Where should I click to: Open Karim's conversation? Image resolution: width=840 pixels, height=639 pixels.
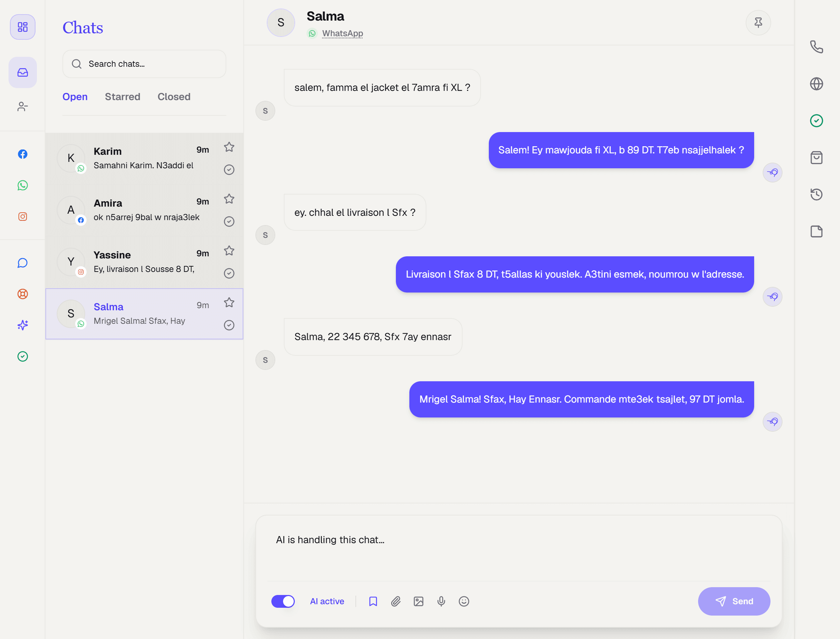click(144, 159)
